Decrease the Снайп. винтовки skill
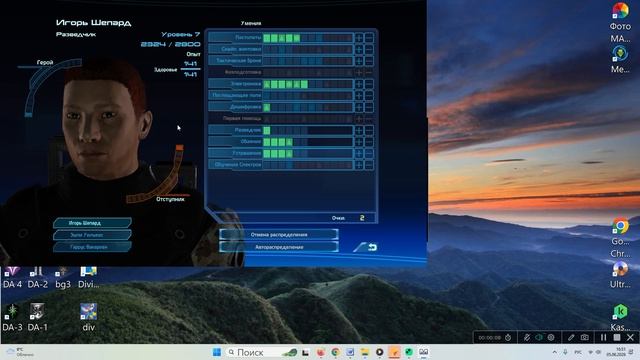640x360 pixels. coord(369,49)
